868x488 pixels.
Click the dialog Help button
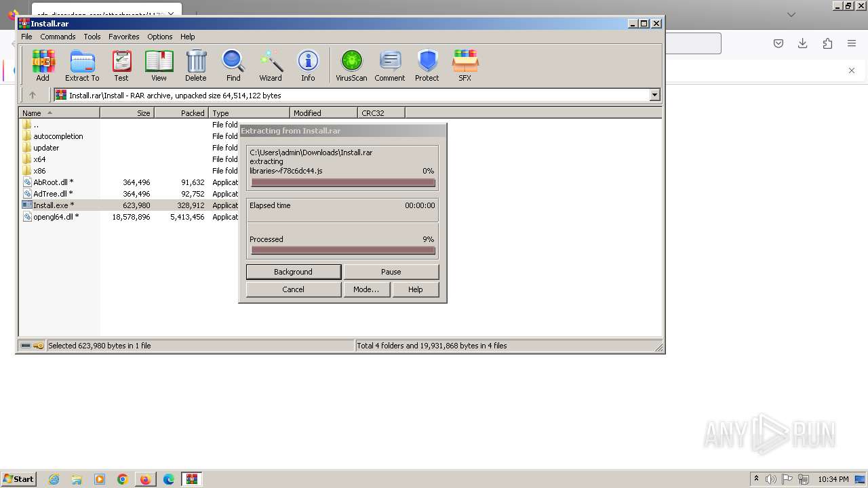[416, 289]
